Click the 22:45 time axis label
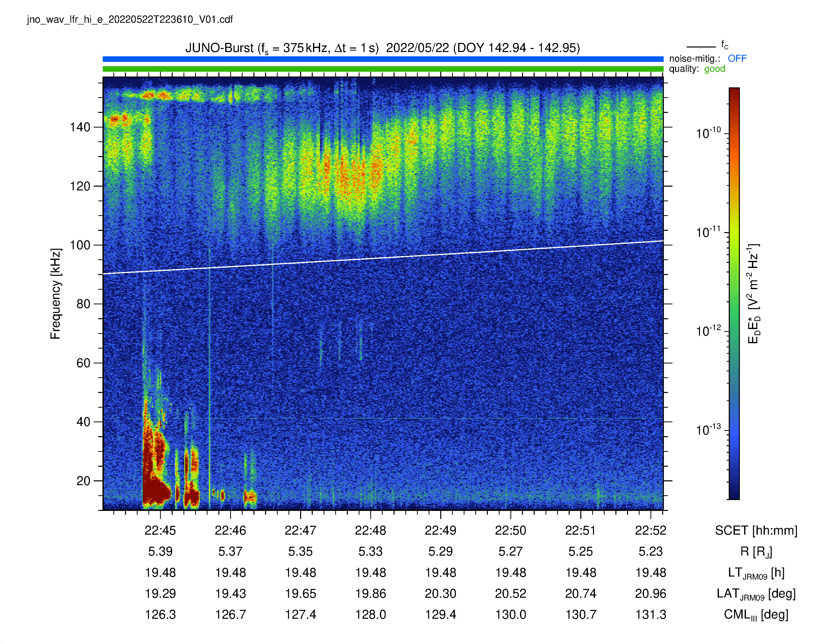Image resolution: width=833 pixels, height=644 pixels. tap(160, 530)
